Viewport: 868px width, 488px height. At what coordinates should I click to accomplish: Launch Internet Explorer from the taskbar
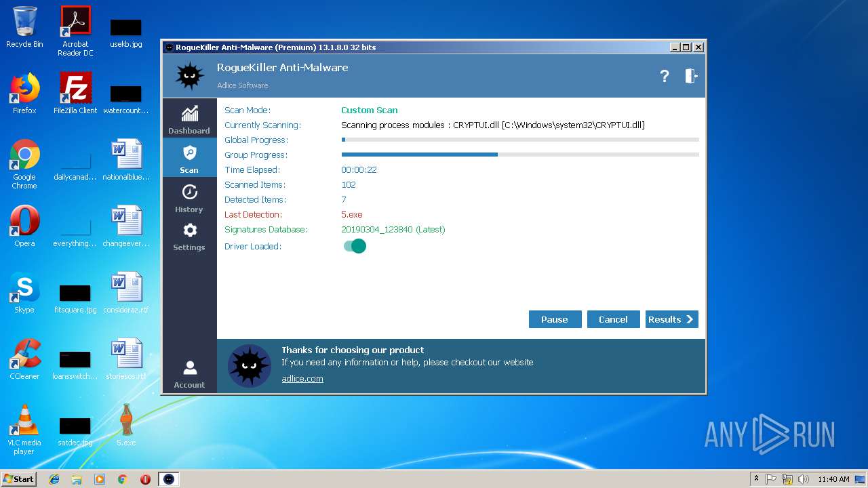[x=54, y=479]
